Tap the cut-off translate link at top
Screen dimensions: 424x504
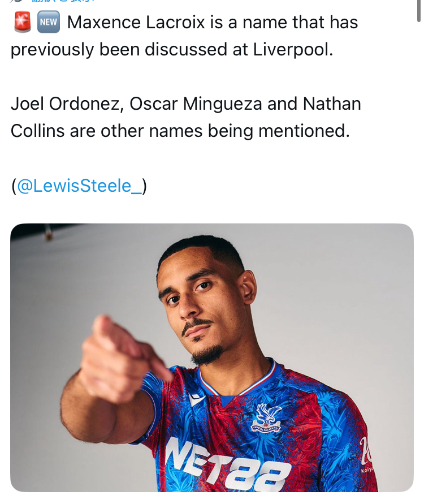tap(57, 2)
